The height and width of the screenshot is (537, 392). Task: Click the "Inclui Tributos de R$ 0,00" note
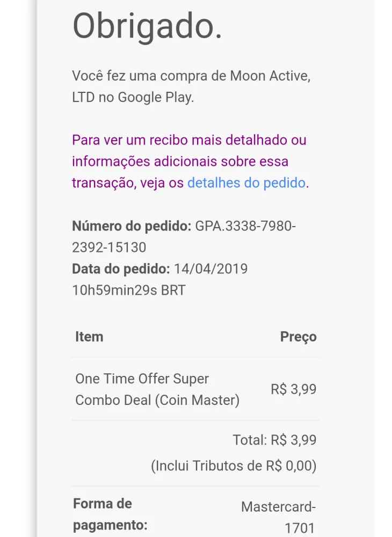click(234, 466)
